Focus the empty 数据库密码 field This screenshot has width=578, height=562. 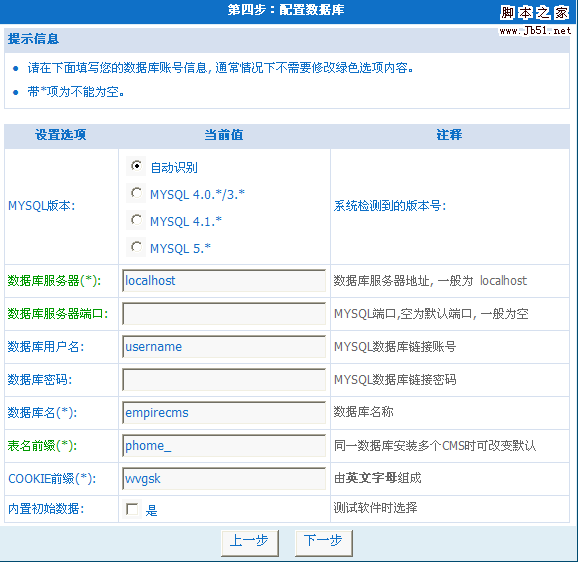(224, 380)
